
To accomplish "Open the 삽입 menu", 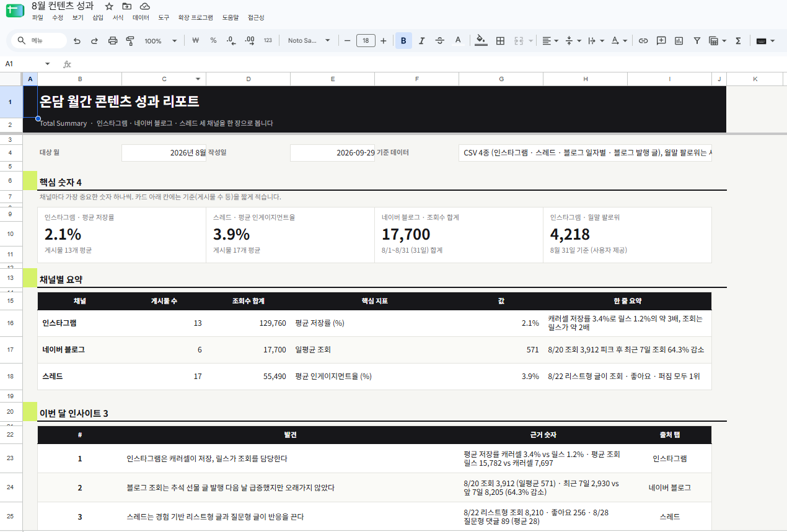I will (98, 18).
